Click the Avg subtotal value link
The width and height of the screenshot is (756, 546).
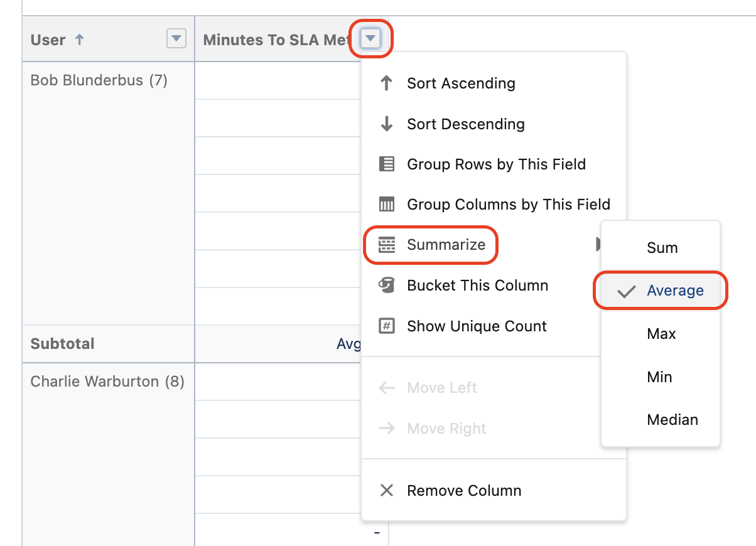(349, 344)
